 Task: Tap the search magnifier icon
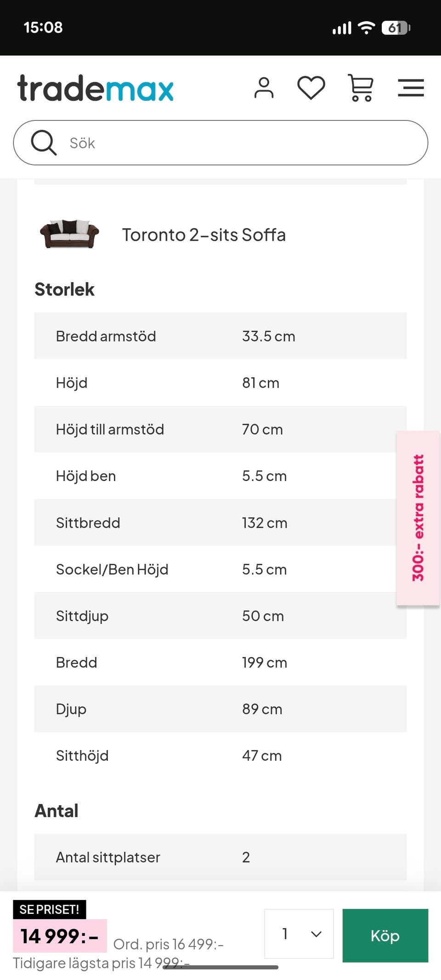point(44,143)
